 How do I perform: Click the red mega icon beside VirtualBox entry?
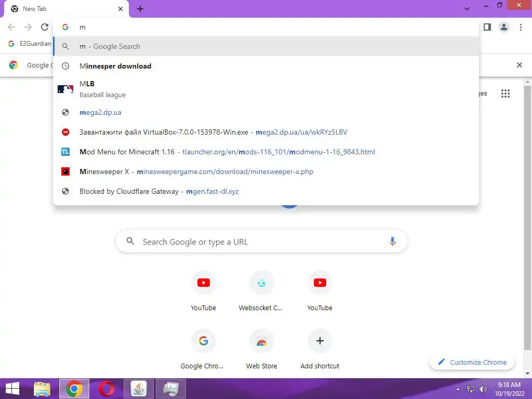(65, 132)
